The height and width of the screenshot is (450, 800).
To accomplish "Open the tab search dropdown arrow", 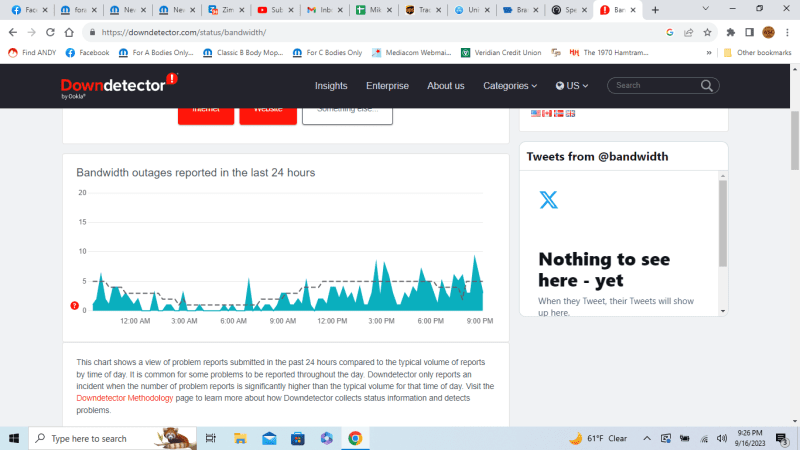I will [706, 9].
